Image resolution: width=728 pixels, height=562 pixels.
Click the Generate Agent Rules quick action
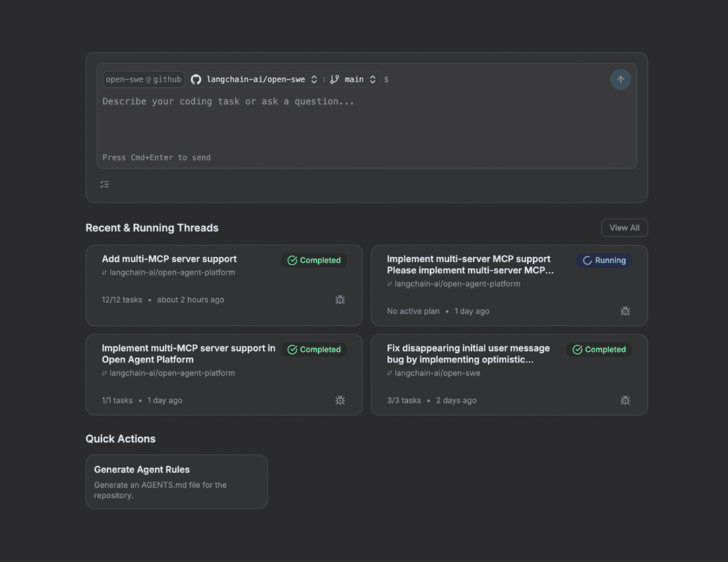(x=177, y=482)
